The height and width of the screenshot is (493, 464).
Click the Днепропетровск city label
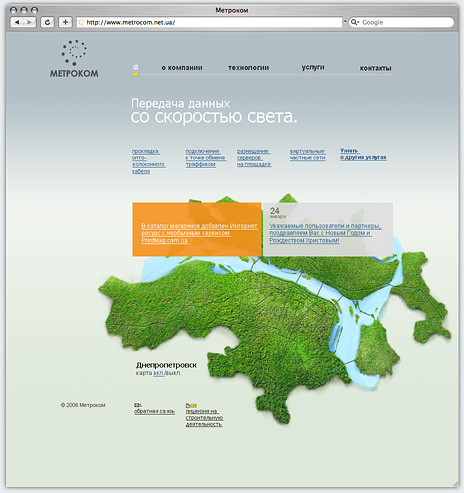coord(166,365)
